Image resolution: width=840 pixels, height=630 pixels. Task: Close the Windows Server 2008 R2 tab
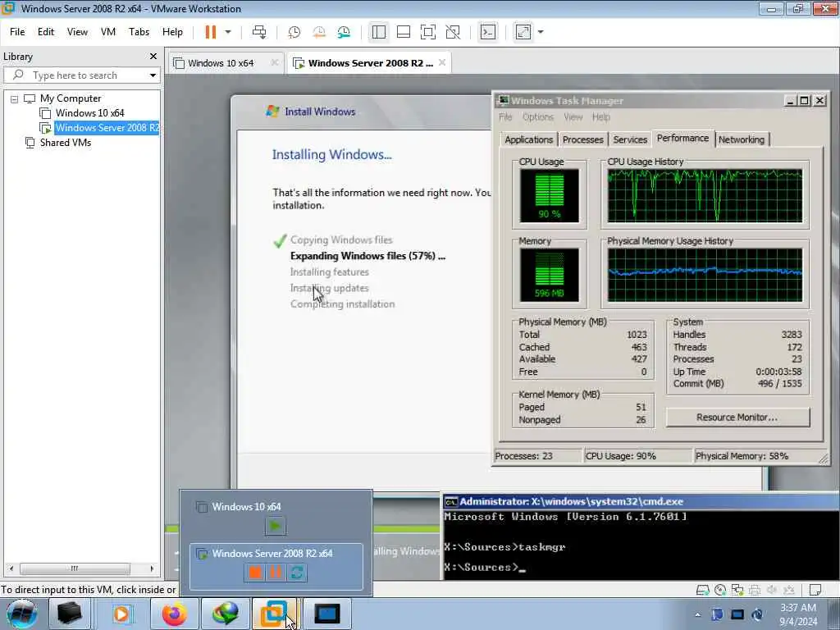pyautogui.click(x=442, y=62)
